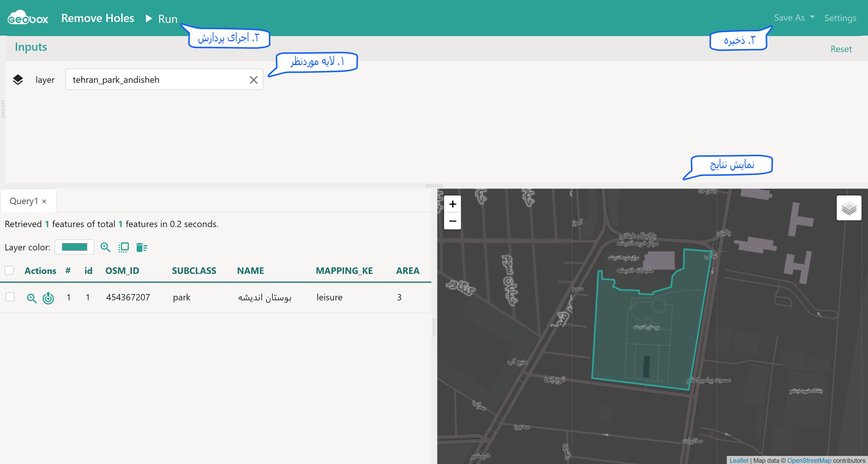Click the OSM_ID value 454367207
Image resolution: width=868 pixels, height=464 pixels.
coord(128,297)
